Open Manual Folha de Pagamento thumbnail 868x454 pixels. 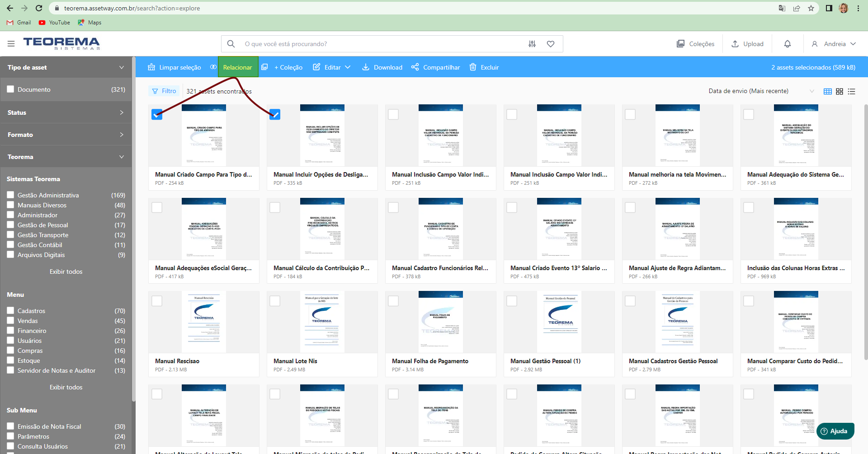441,322
